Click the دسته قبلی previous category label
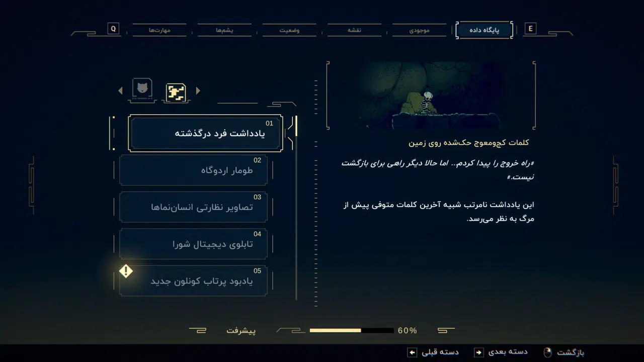This screenshot has width=644, height=362. 440,352
